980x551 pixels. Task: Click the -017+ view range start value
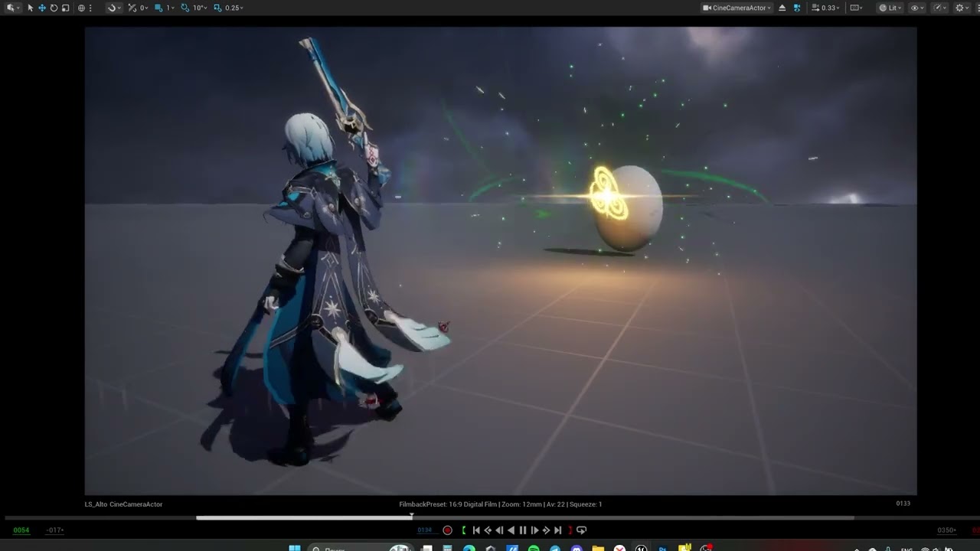(x=54, y=530)
